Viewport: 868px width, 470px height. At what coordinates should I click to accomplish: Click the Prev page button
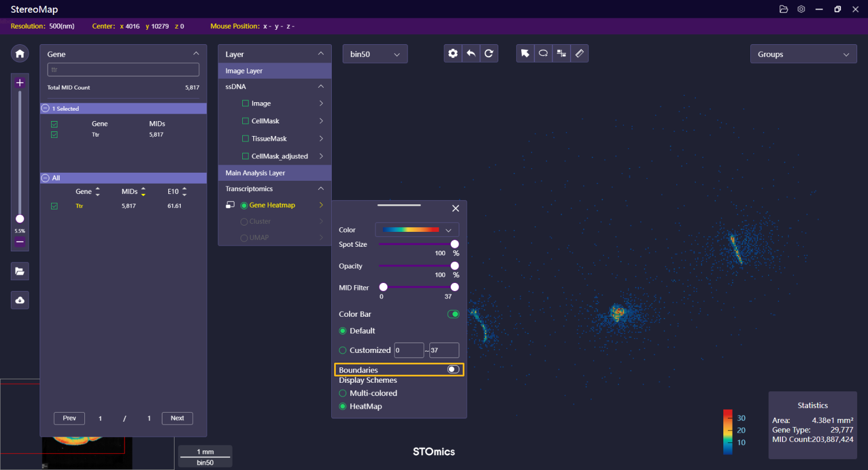69,418
